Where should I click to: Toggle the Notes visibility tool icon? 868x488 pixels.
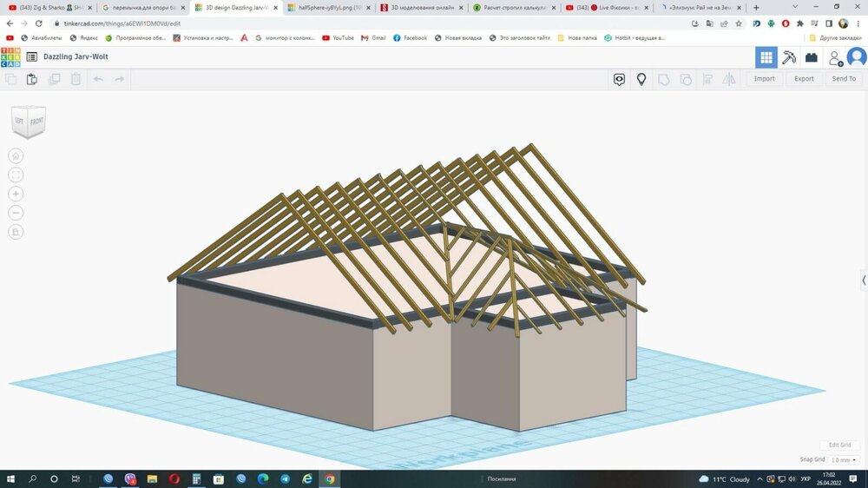[619, 79]
